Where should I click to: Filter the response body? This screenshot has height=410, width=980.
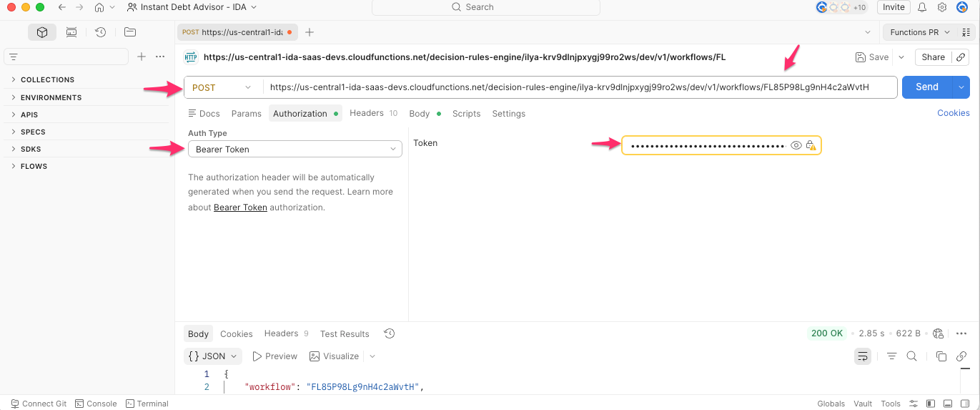[891, 356]
